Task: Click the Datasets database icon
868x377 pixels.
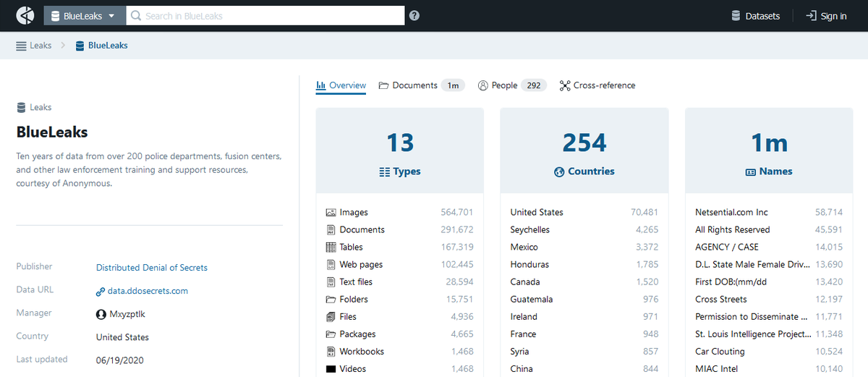Action: point(736,16)
